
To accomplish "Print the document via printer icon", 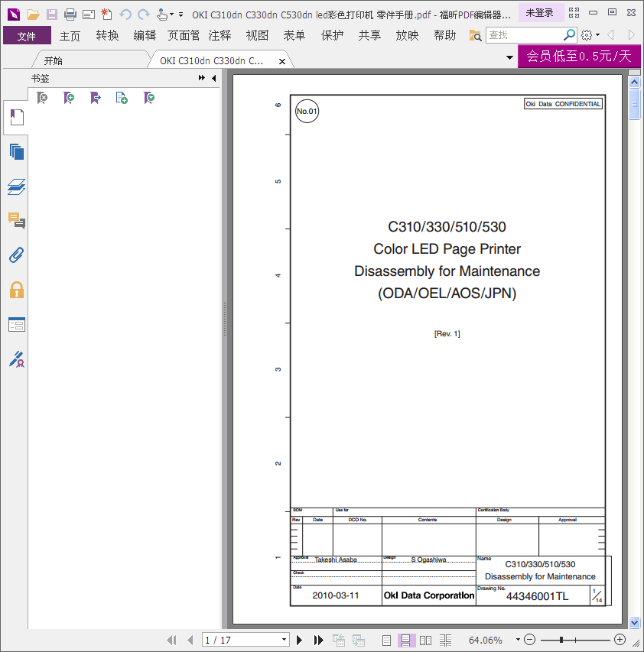I will coord(70,15).
